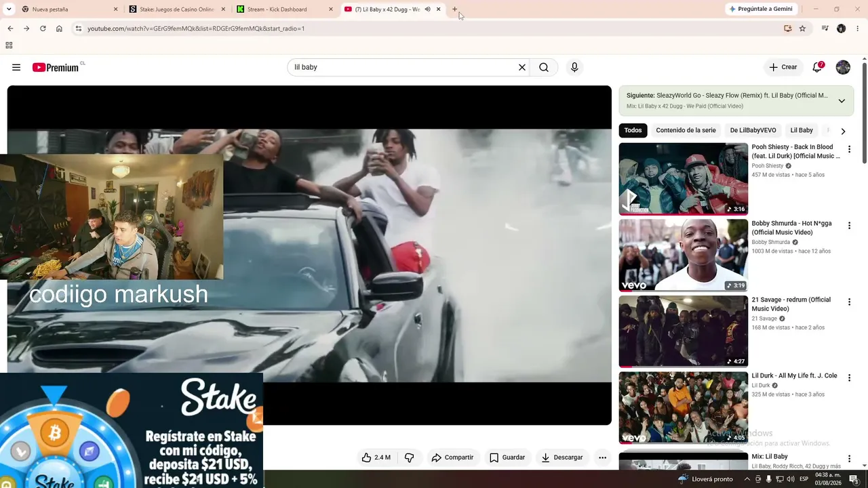Bookmark this page with the star
This screenshot has height=488, width=868.
pos(802,28)
